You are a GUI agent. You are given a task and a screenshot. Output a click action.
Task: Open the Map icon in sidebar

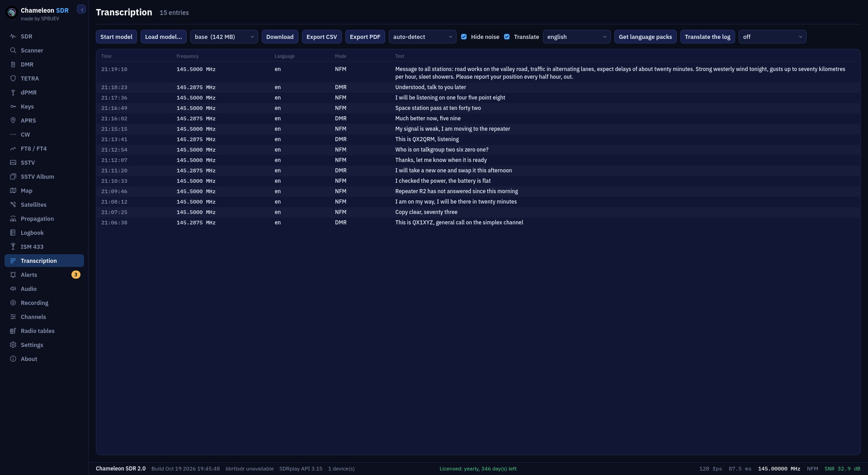tap(13, 190)
